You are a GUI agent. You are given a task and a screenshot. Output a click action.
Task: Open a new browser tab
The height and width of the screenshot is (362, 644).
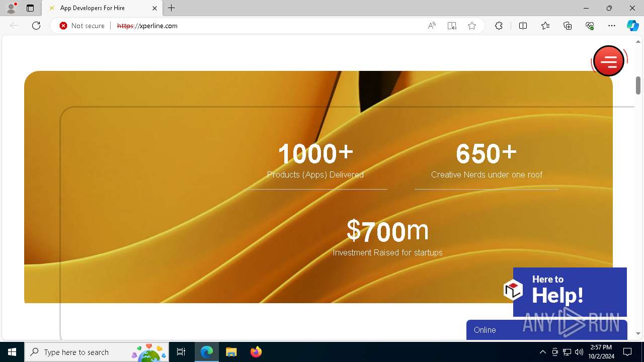pyautogui.click(x=172, y=8)
